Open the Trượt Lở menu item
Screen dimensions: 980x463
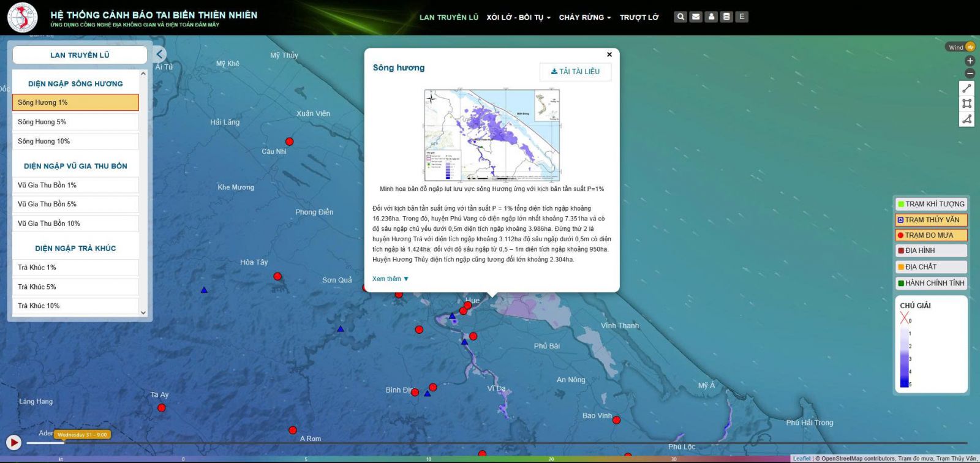click(639, 17)
